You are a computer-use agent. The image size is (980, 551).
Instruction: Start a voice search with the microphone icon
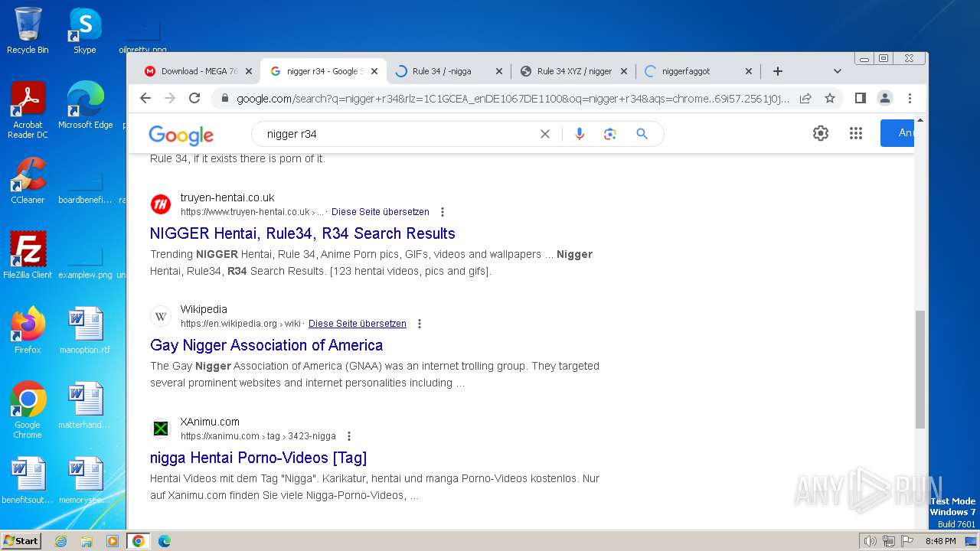pos(580,134)
